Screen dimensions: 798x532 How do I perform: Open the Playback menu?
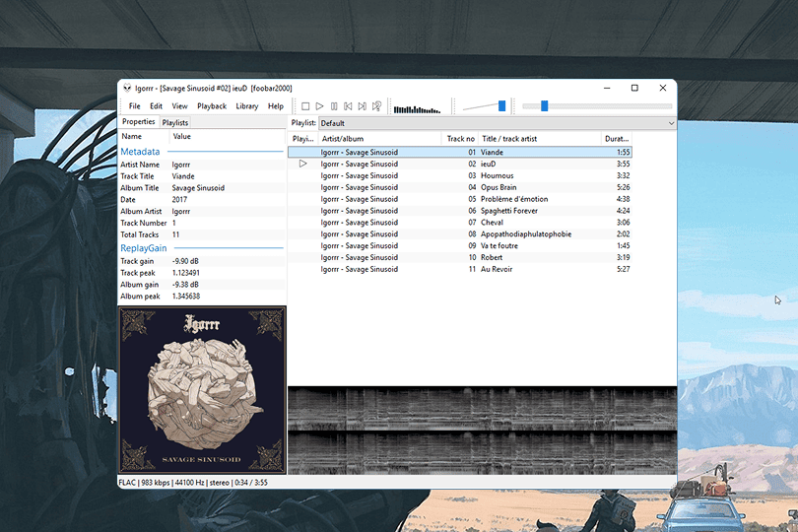point(211,106)
